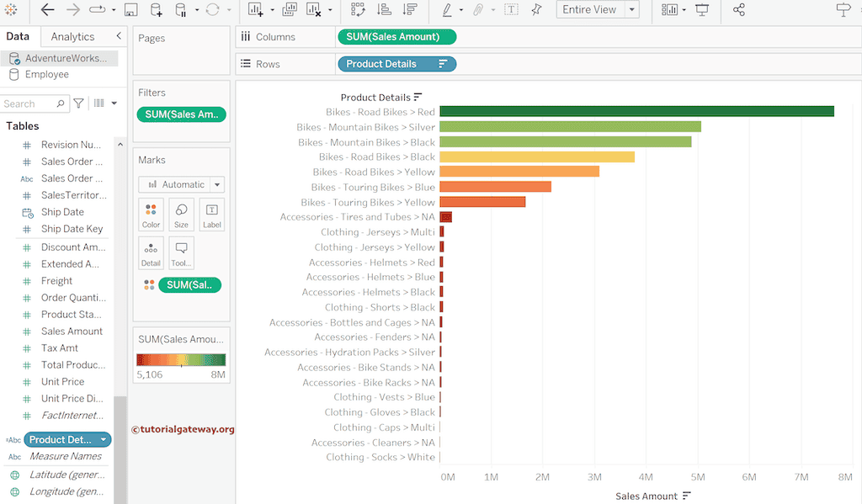
Task: Add a new data source
Action: 156,10
